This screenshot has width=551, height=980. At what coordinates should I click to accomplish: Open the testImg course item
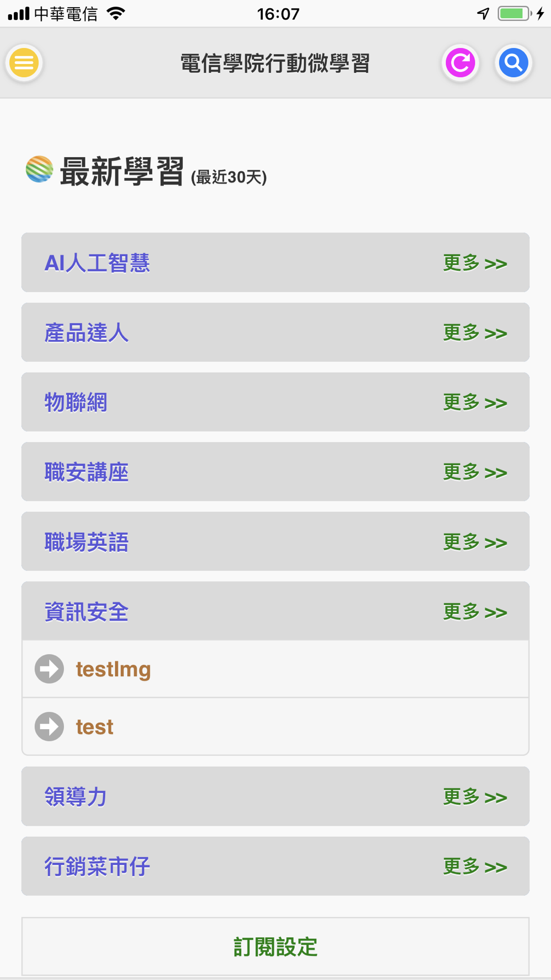click(114, 669)
